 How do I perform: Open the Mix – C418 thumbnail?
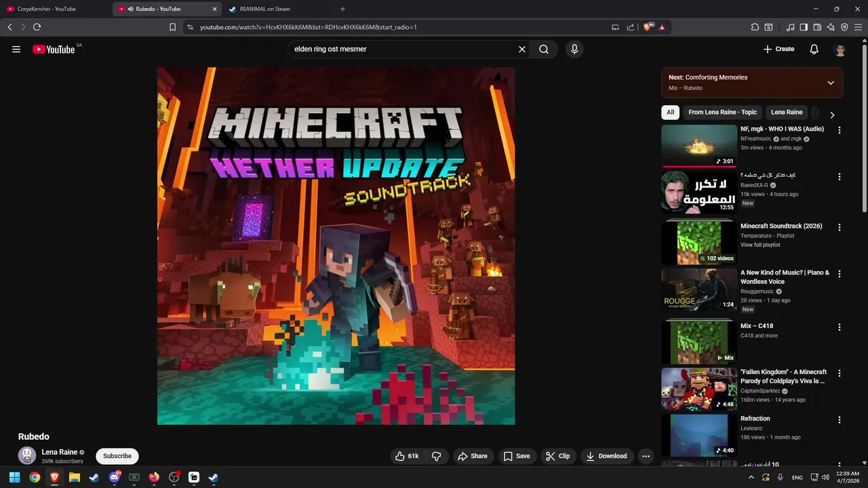coord(698,343)
